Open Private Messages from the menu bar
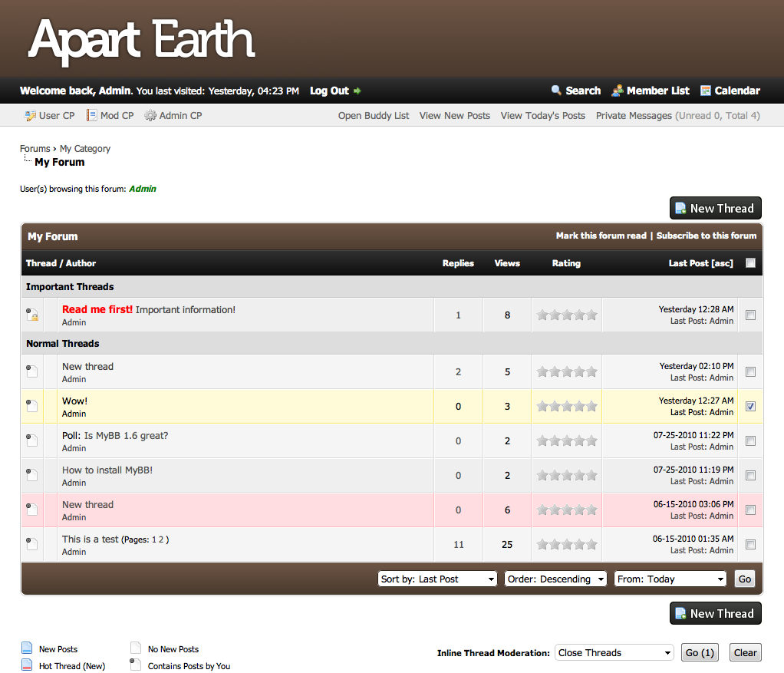This screenshot has height=673, width=784. (634, 116)
